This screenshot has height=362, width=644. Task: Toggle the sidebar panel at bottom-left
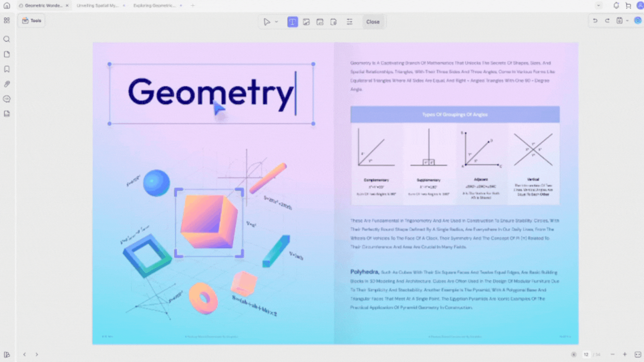click(x=7, y=354)
